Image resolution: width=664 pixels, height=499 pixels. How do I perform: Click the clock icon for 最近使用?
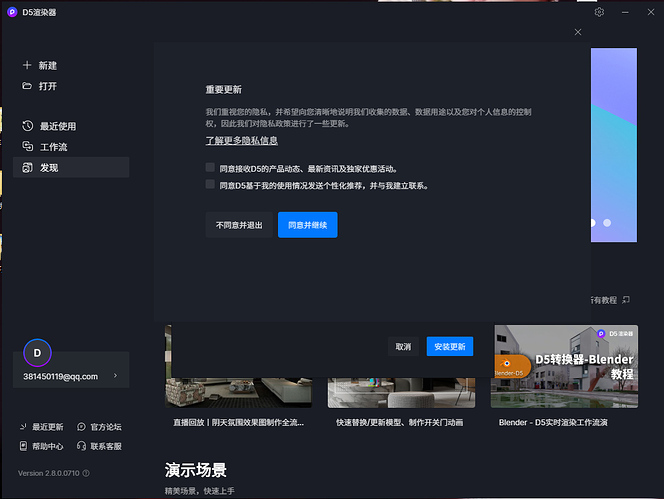[28, 126]
